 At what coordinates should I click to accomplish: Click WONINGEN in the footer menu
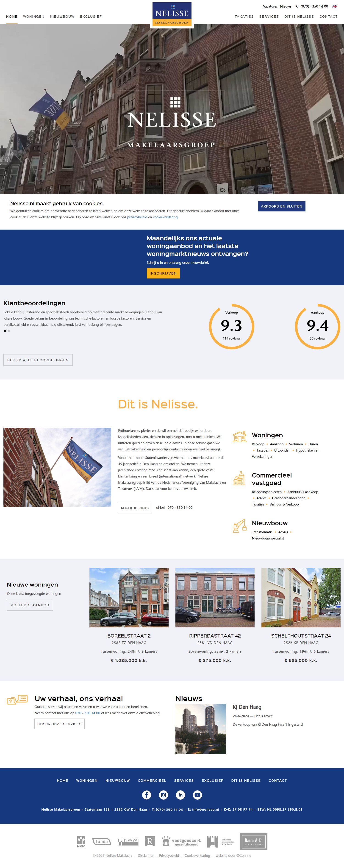87,780
